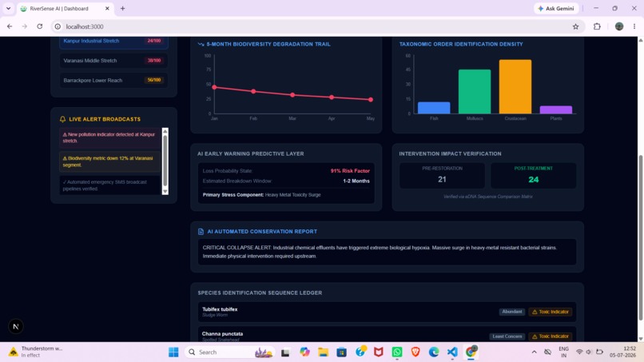Select the Channa punctata ledger row
The width and height of the screenshot is (644, 362).
pos(387,335)
